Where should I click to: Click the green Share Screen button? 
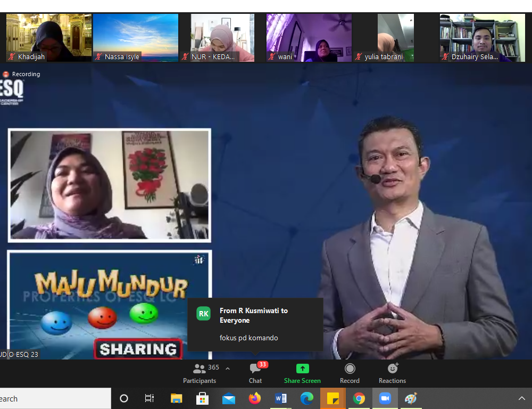[x=302, y=373]
